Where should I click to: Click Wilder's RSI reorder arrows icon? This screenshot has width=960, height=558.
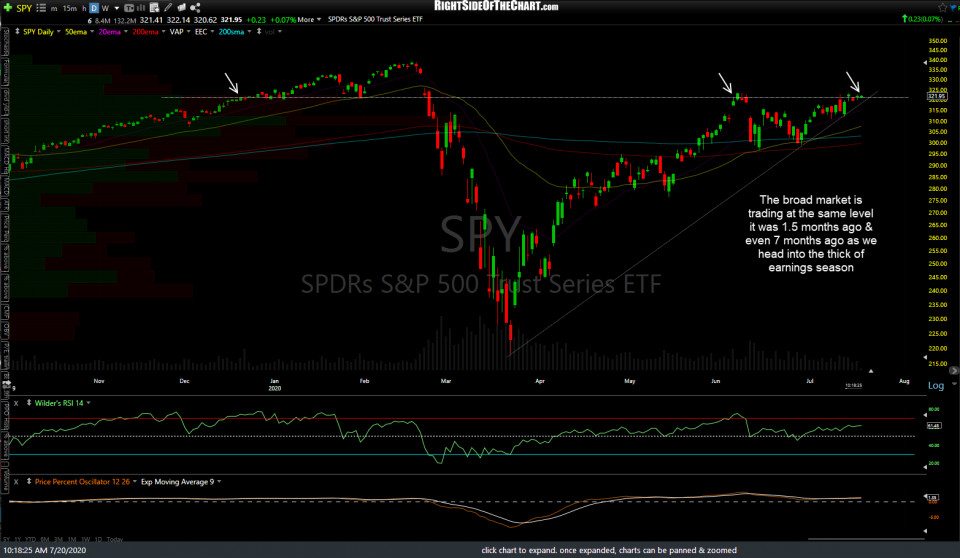point(28,403)
